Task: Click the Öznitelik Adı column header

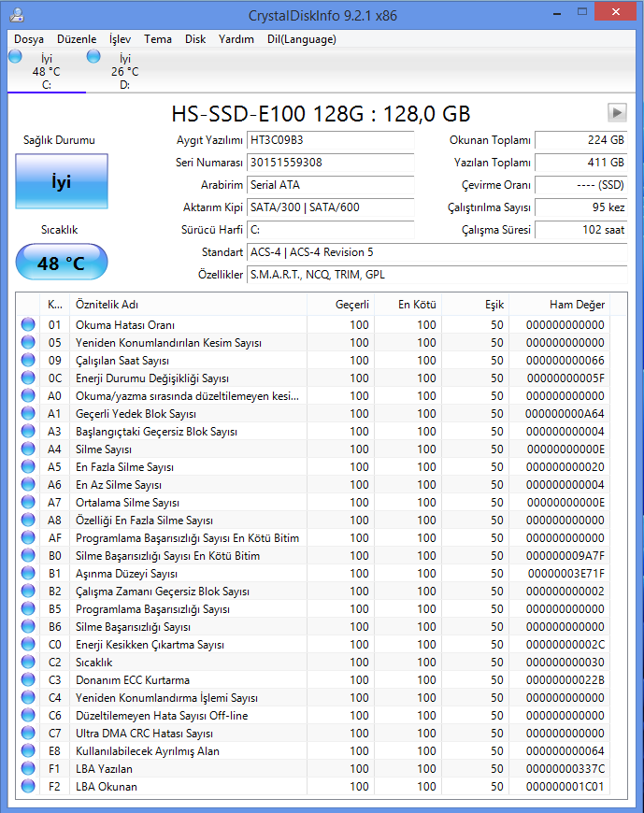Action: (188, 305)
